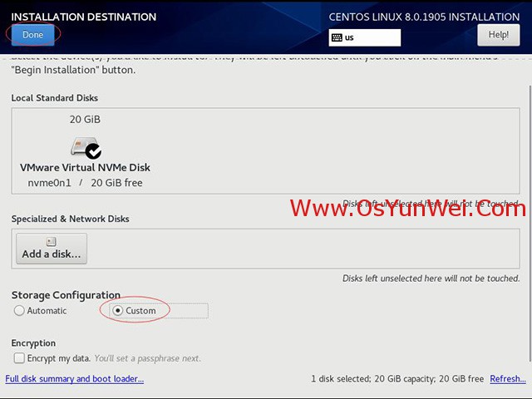
Task: Click the 'nvme0n1 / 20 GiB free' text
Action: click(x=85, y=182)
